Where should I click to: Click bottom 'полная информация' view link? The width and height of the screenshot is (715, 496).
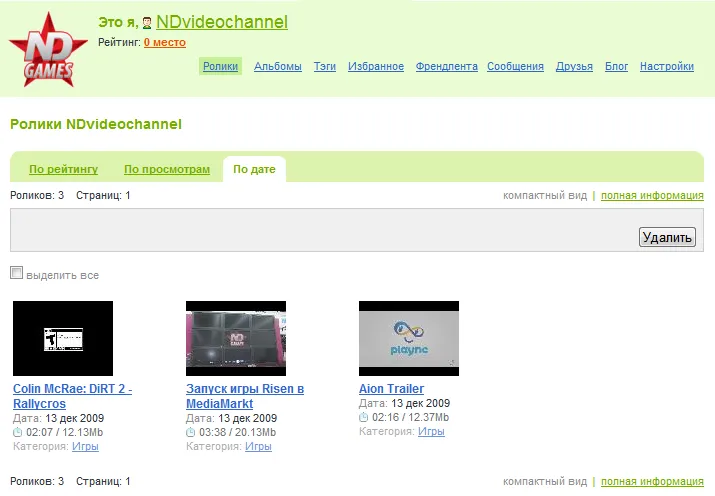click(x=652, y=481)
